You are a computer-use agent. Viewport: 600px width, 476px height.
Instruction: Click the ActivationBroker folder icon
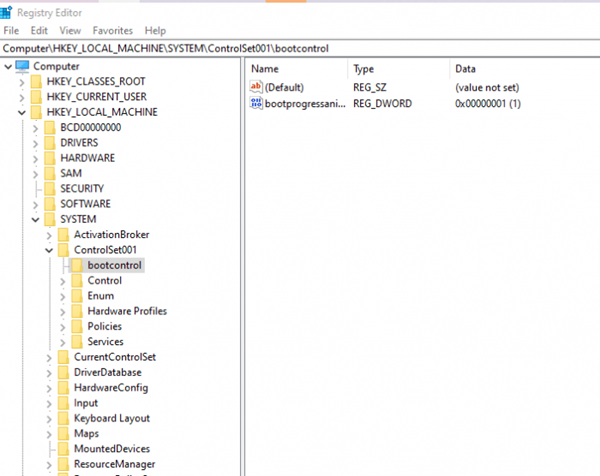[x=64, y=235]
